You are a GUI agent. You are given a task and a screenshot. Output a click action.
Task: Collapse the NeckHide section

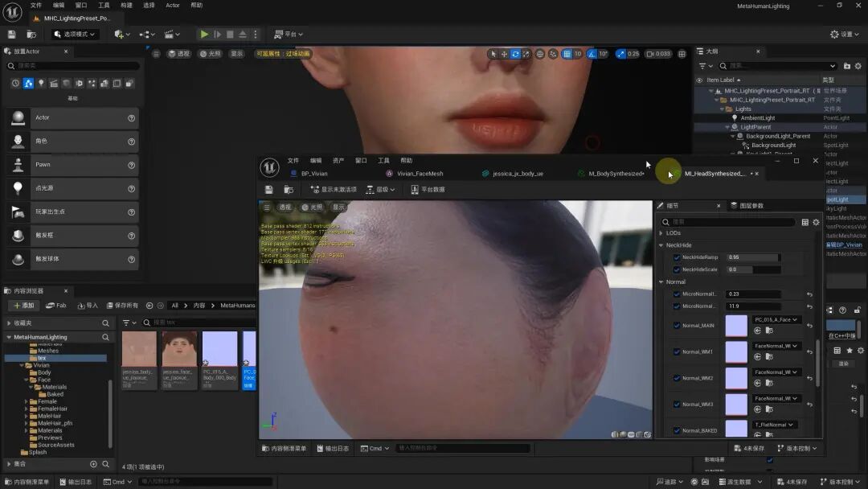click(661, 245)
